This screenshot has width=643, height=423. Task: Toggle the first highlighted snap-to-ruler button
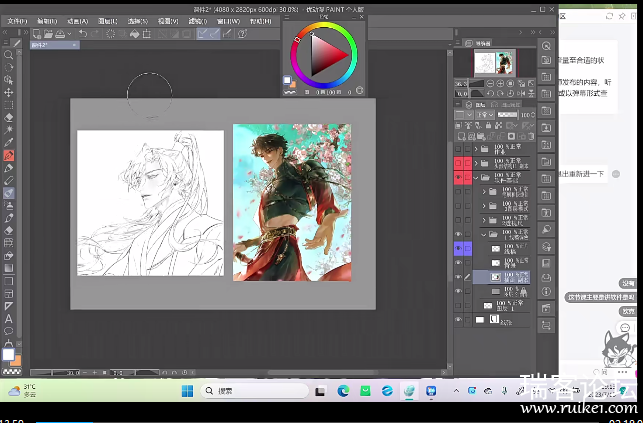coord(202,34)
